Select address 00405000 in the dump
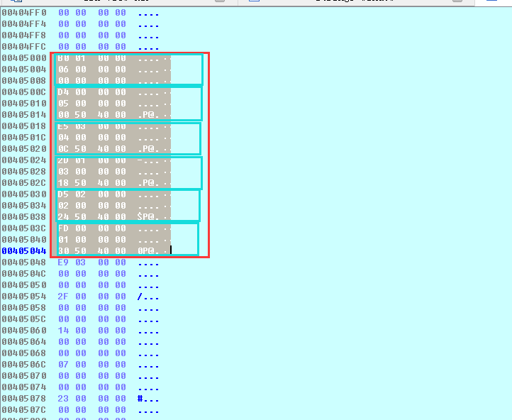512x420 pixels. [24, 58]
